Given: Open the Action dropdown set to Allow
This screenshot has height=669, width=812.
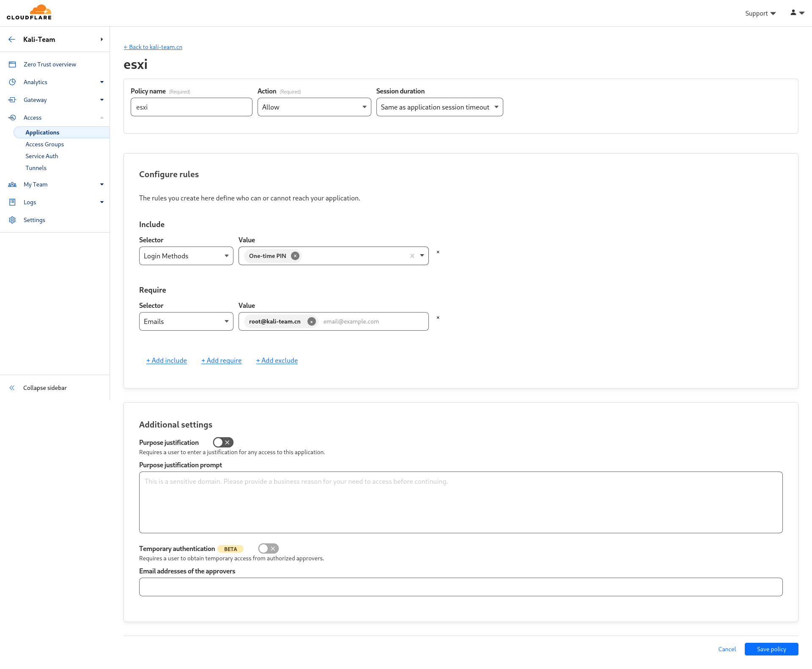Looking at the screenshot, I should tap(314, 107).
